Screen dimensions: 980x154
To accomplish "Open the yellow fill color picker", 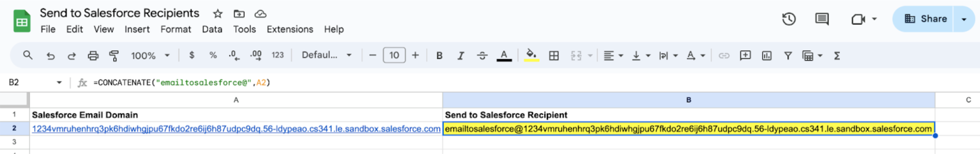I will (x=531, y=56).
